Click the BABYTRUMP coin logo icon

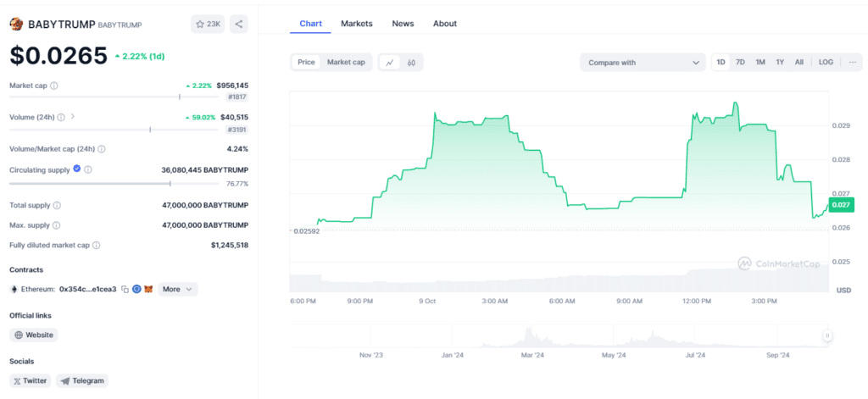coord(17,25)
